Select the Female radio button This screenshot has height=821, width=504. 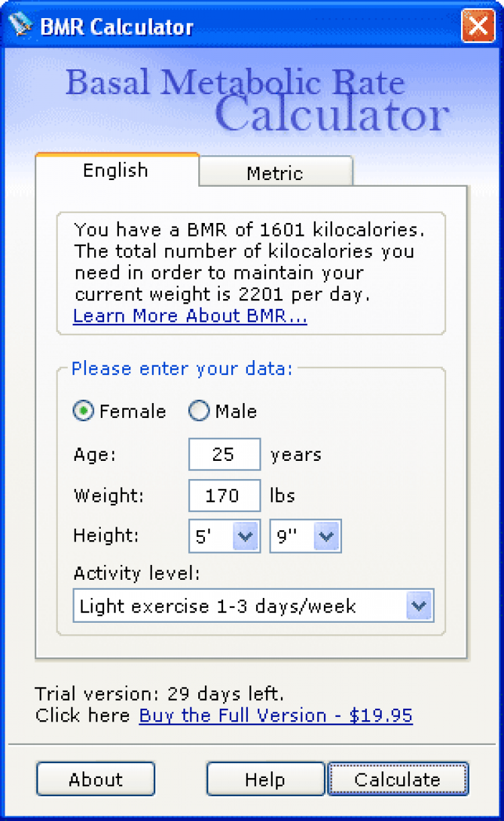[83, 411]
